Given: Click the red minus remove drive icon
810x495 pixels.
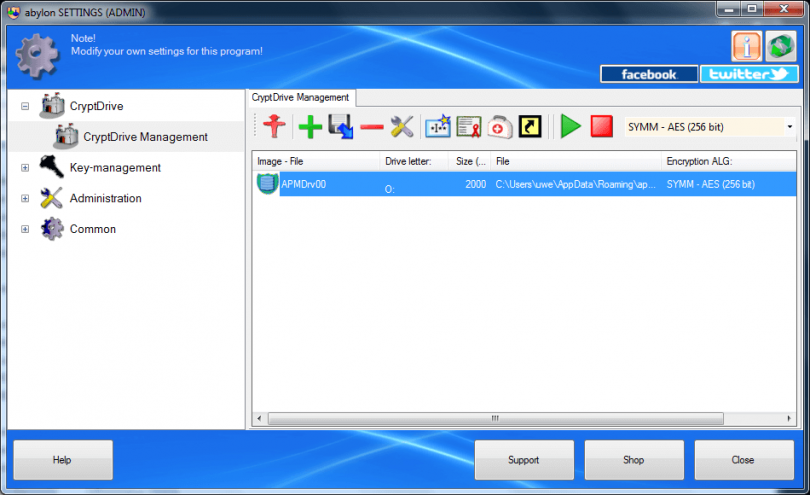Looking at the screenshot, I should [371, 127].
